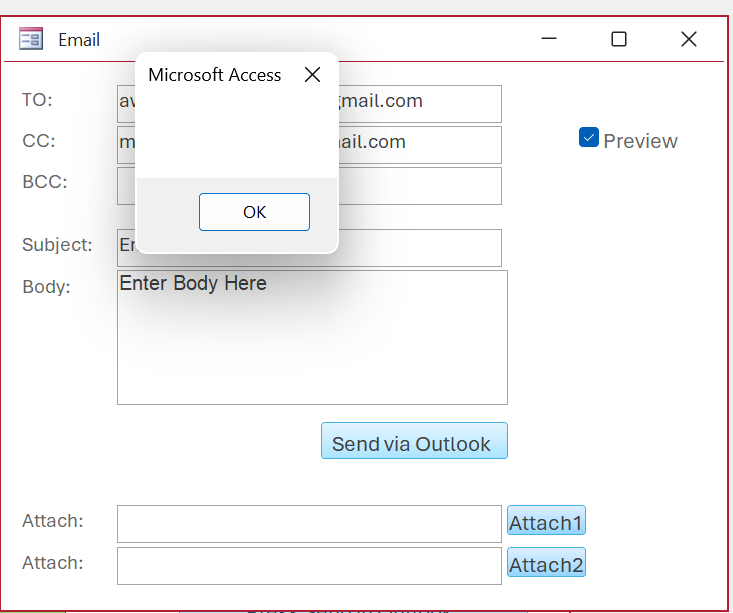Click the Send via Outlook button

pos(414,441)
